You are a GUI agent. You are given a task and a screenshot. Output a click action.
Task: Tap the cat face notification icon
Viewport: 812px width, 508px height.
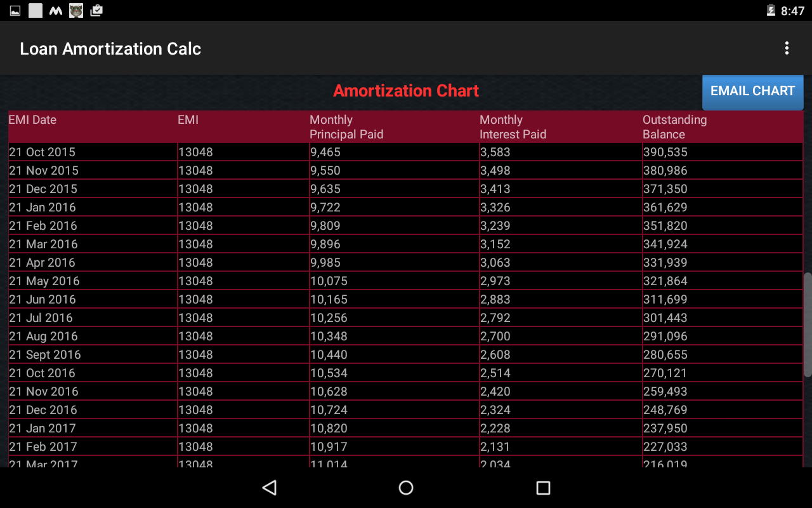tap(76, 11)
